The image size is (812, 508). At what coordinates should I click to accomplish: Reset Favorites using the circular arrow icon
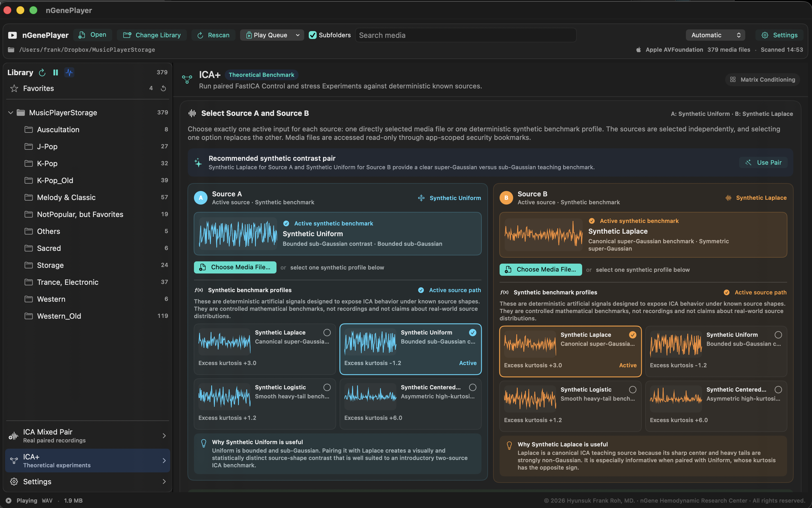pos(163,88)
